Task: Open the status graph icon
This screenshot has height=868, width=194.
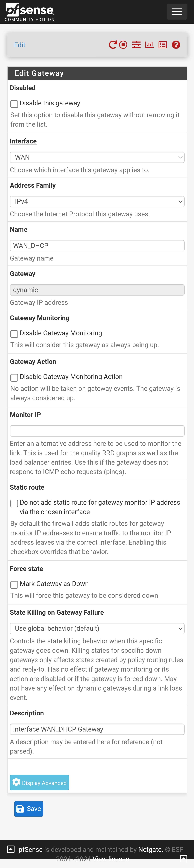Action: click(x=149, y=45)
